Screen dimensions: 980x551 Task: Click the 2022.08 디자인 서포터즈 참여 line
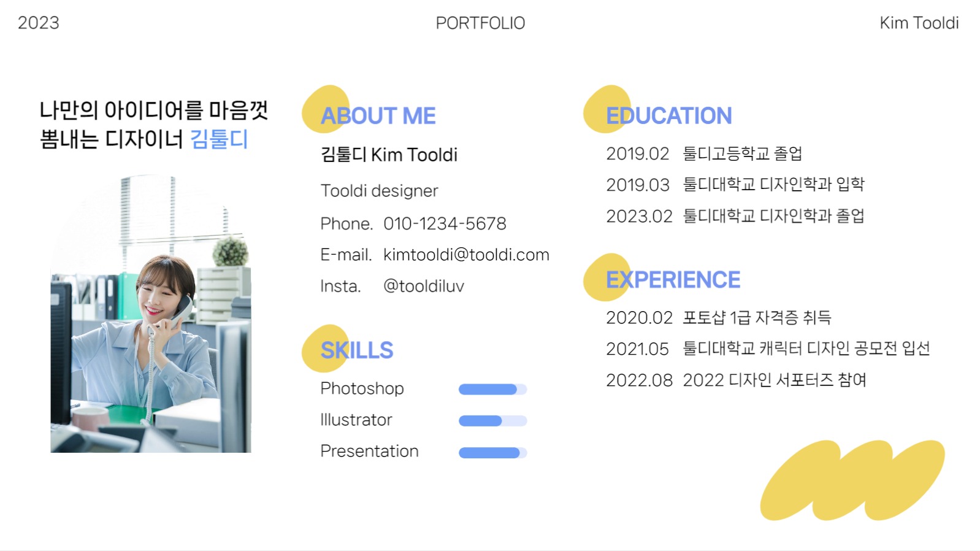click(736, 380)
